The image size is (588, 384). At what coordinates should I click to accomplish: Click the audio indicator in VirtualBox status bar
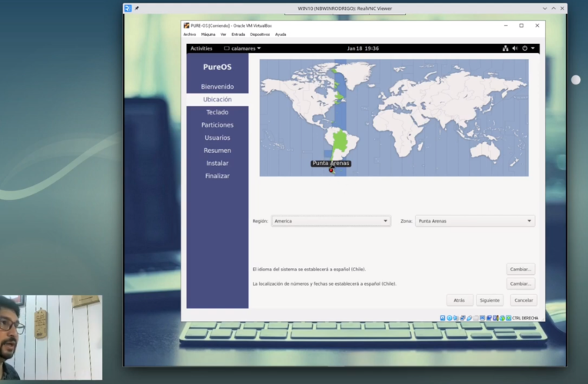(456, 318)
